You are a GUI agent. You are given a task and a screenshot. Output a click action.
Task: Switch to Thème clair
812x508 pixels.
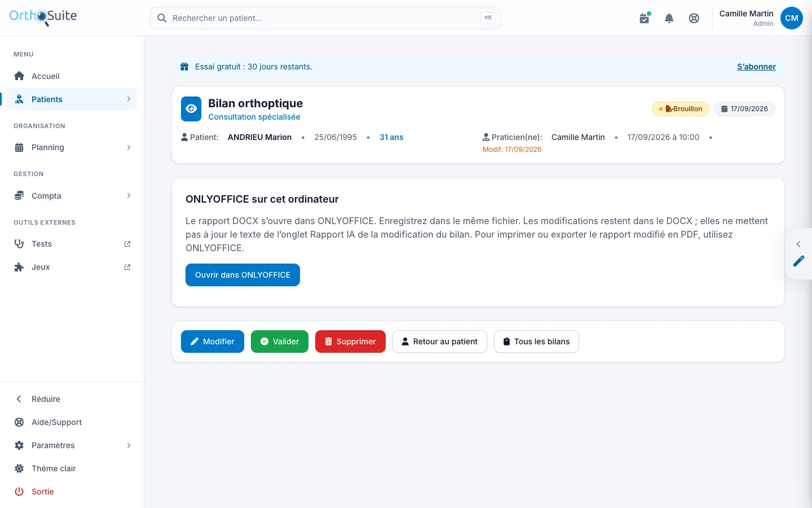coord(72,468)
